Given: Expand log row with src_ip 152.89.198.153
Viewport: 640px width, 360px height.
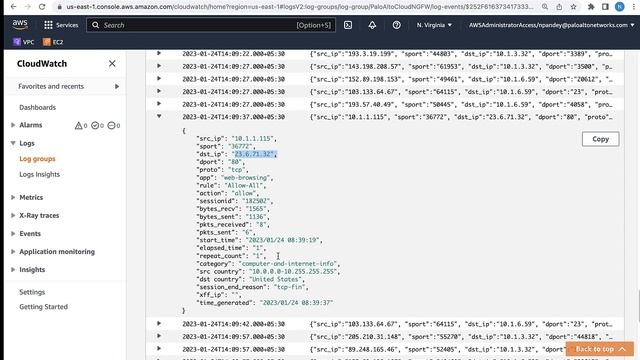Looking at the screenshot, I should point(159,78).
